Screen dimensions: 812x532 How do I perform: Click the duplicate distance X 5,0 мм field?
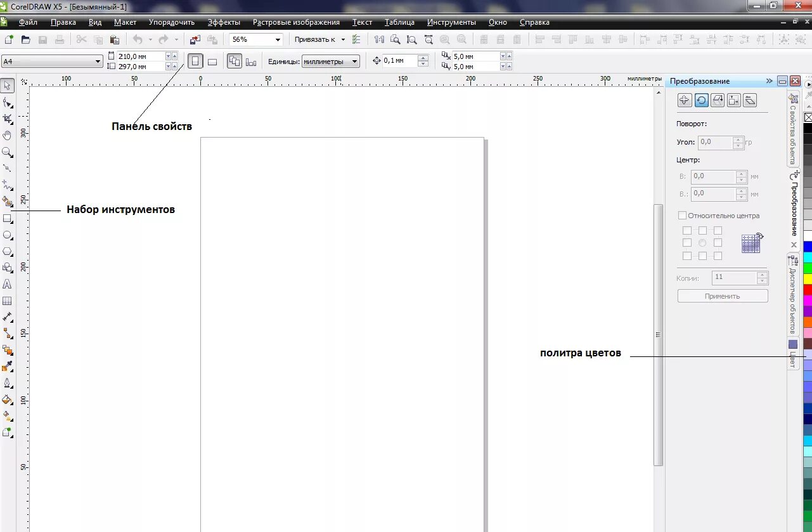point(475,56)
